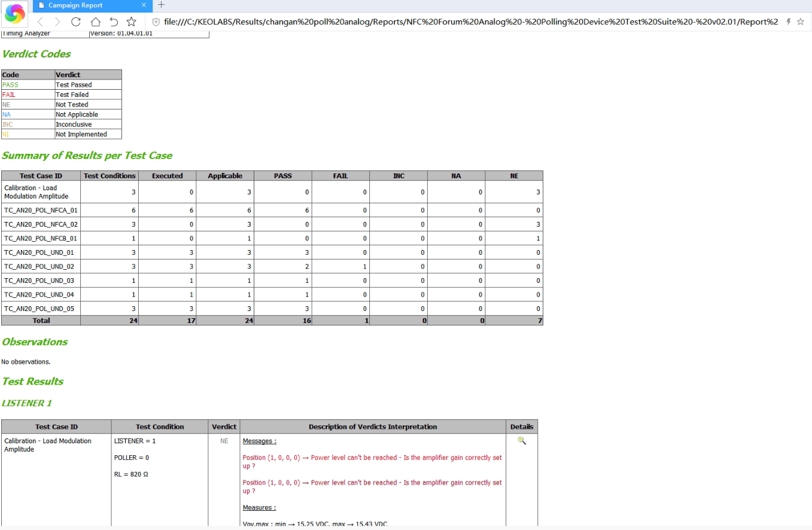The width and height of the screenshot is (812, 530).
Task: Go forward to next page
Action: click(57, 22)
